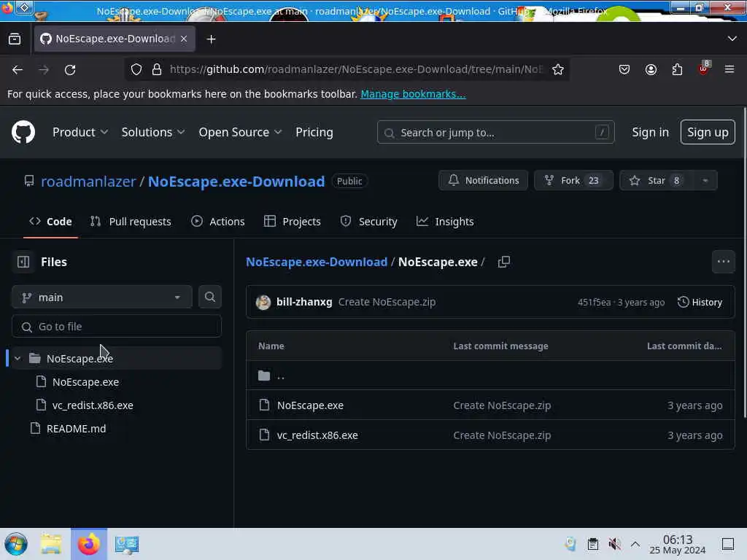
Task: Click the Notifications button
Action: [x=483, y=181]
